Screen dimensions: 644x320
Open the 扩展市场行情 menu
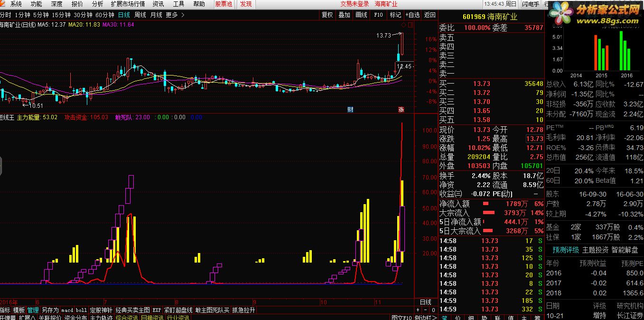(x=128, y=4)
